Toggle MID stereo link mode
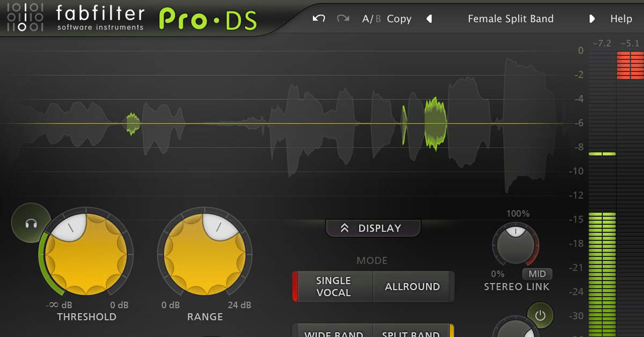The width and height of the screenshot is (644, 337). pos(537,274)
